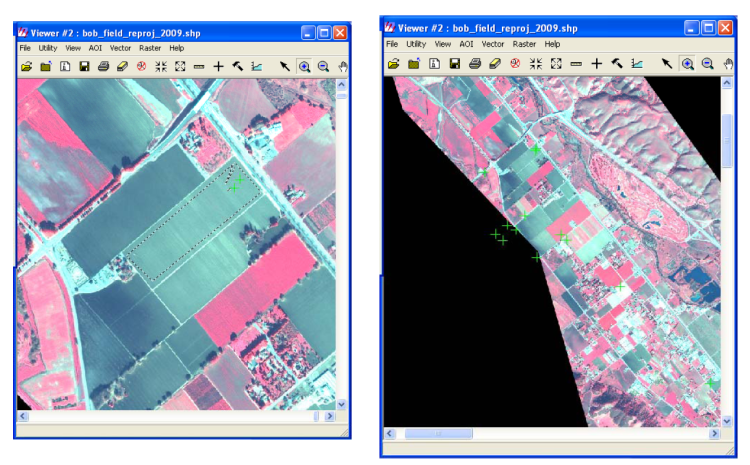
Task: Open the measure ruler tool in left viewer
Action: (199, 66)
